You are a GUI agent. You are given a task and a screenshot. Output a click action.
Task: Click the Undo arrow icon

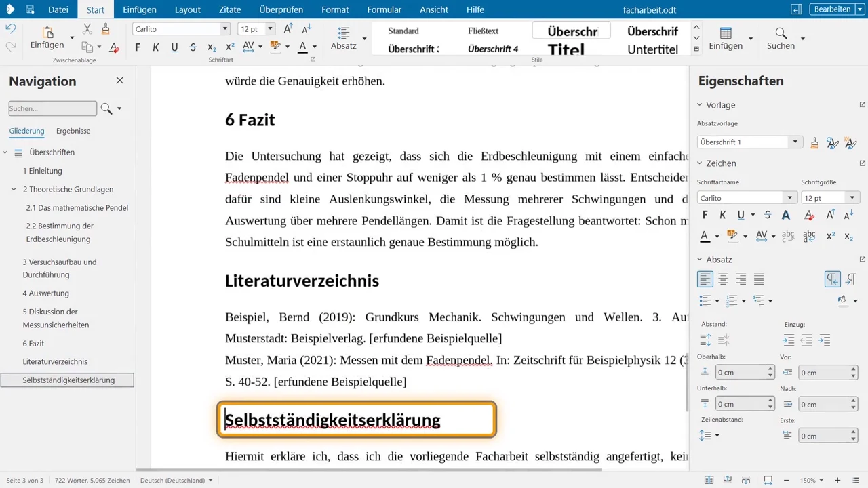click(x=10, y=28)
